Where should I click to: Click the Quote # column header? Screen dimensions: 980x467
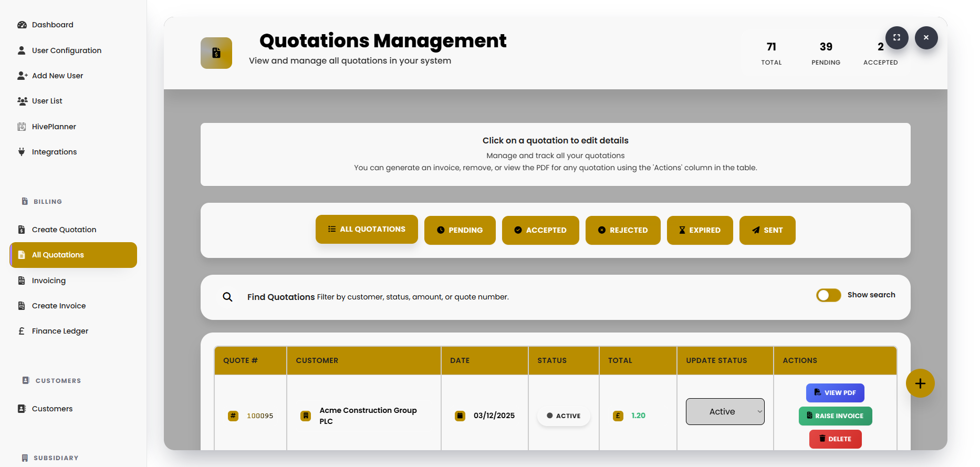251,360
